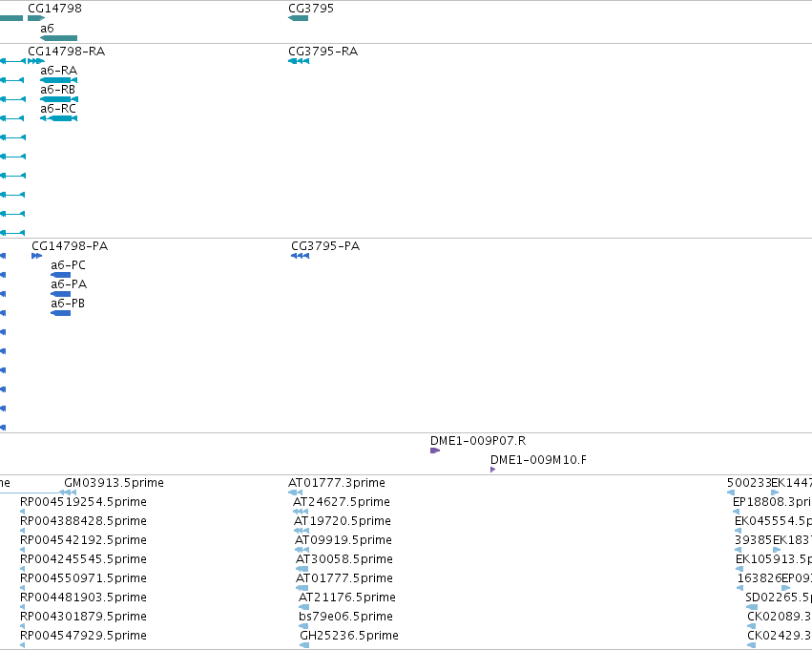Click the DME1-009M10.F label
The height and width of the screenshot is (650, 812).
pyautogui.click(x=538, y=460)
